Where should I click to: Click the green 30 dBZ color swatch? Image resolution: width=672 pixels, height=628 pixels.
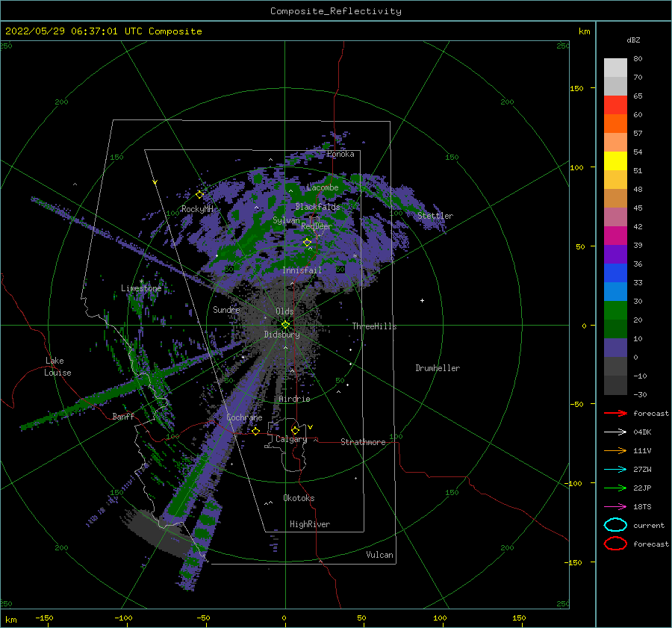pos(615,311)
